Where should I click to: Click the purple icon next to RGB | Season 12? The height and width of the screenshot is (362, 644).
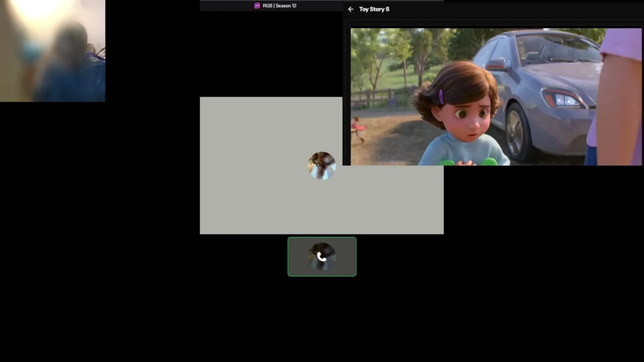pos(257,6)
